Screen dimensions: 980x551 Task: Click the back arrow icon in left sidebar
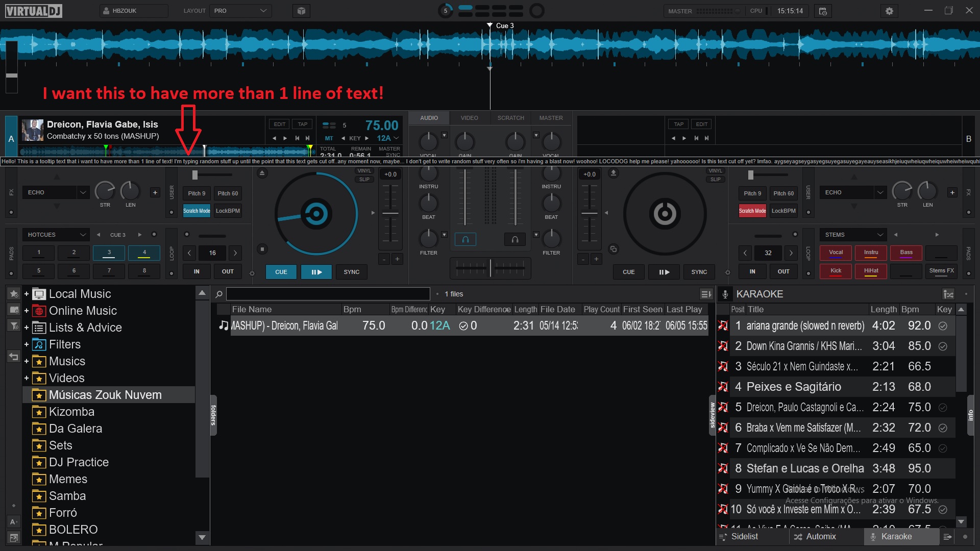(x=14, y=357)
